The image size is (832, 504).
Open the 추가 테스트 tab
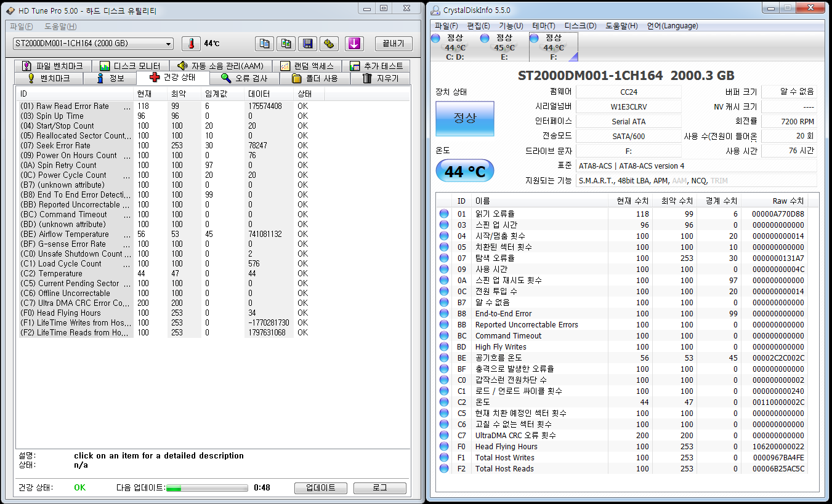(376, 66)
